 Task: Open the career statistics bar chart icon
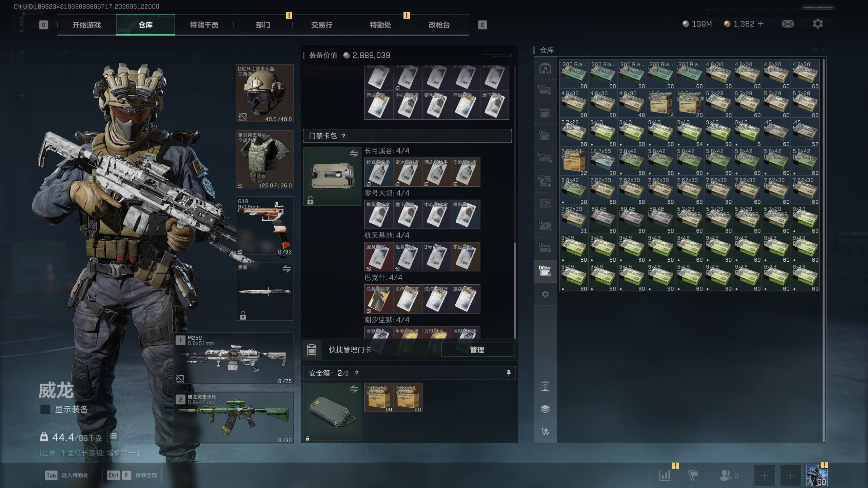click(x=665, y=475)
